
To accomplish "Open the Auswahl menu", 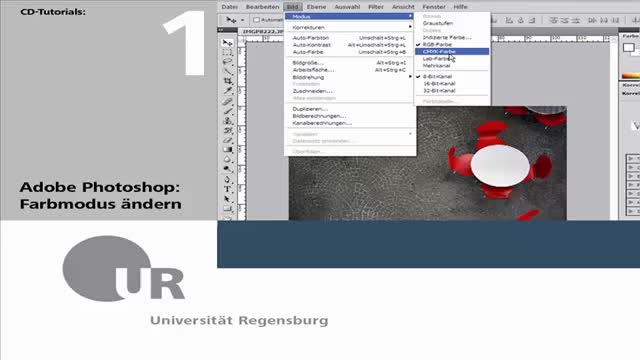I will (347, 7).
